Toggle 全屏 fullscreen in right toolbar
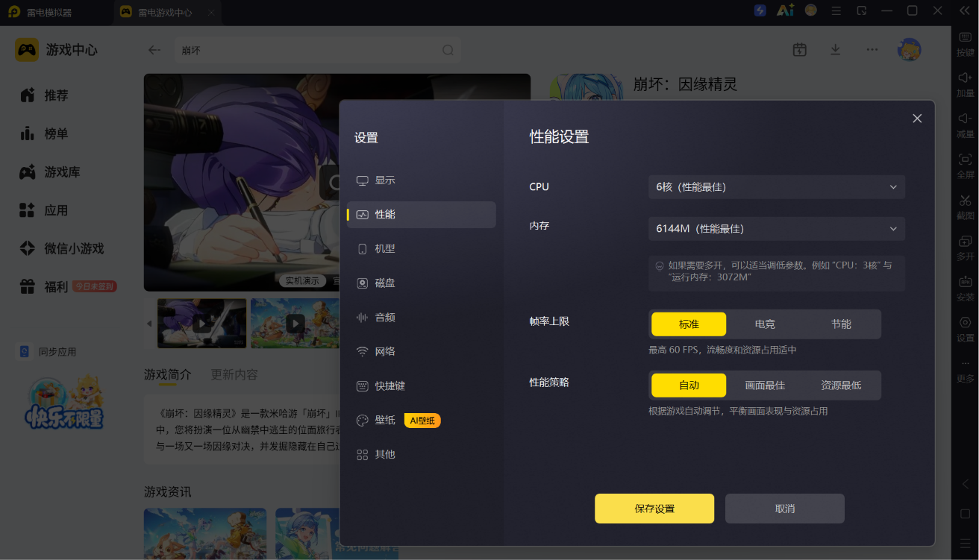 966,166
